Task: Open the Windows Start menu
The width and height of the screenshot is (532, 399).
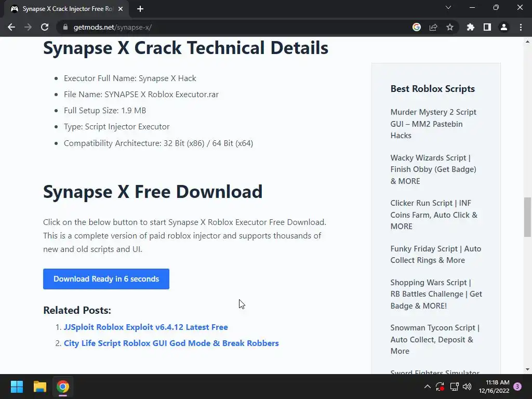Action: point(17,387)
